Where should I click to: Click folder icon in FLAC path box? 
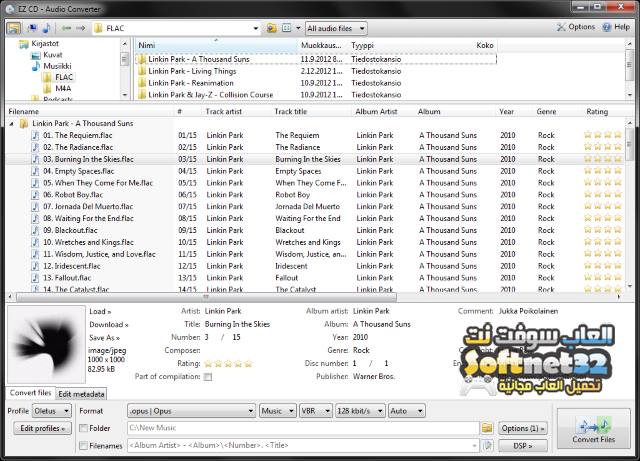coord(98,28)
